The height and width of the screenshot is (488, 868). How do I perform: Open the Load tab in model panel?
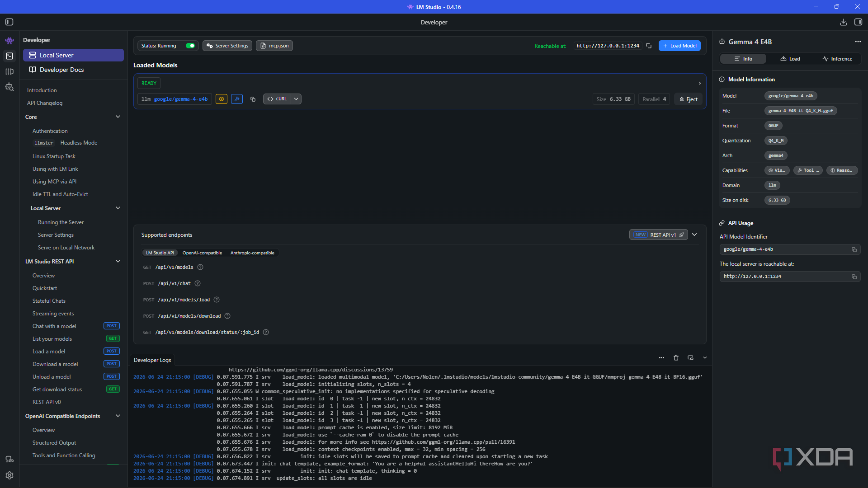(x=790, y=59)
